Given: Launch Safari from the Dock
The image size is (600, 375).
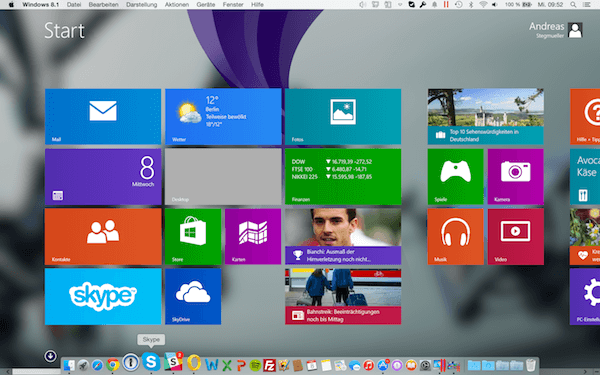Looking at the screenshot, I should pos(98,365).
